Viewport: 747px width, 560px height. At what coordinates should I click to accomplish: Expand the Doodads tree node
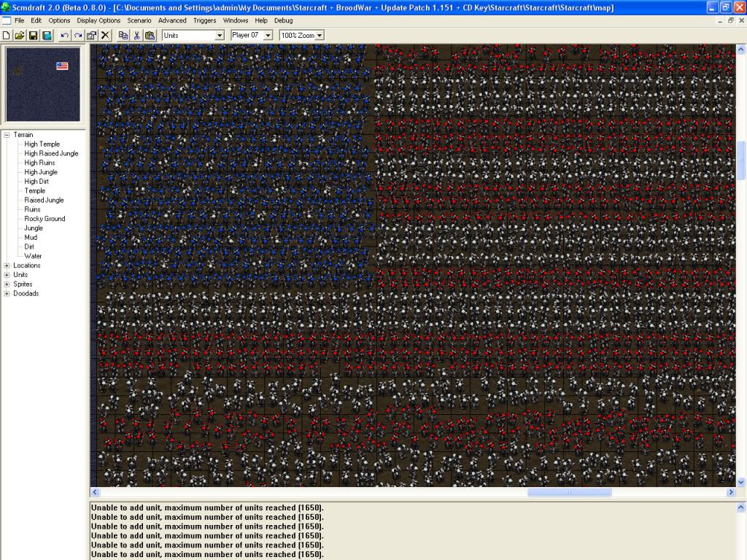[x=7, y=293]
